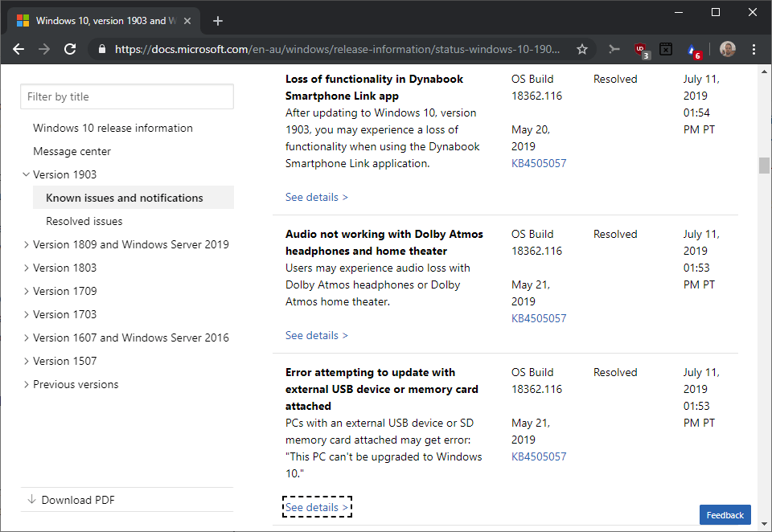Go forward using the forward arrow
The width and height of the screenshot is (772, 532).
44,49
